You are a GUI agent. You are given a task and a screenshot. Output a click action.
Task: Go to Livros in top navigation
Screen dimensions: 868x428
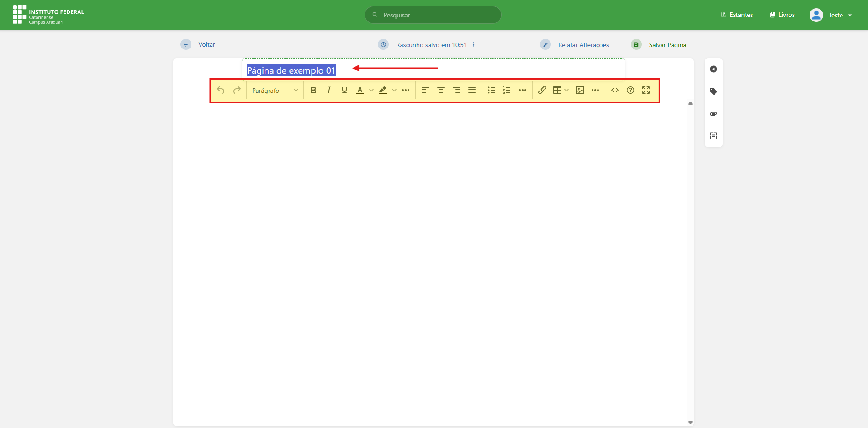click(x=782, y=15)
